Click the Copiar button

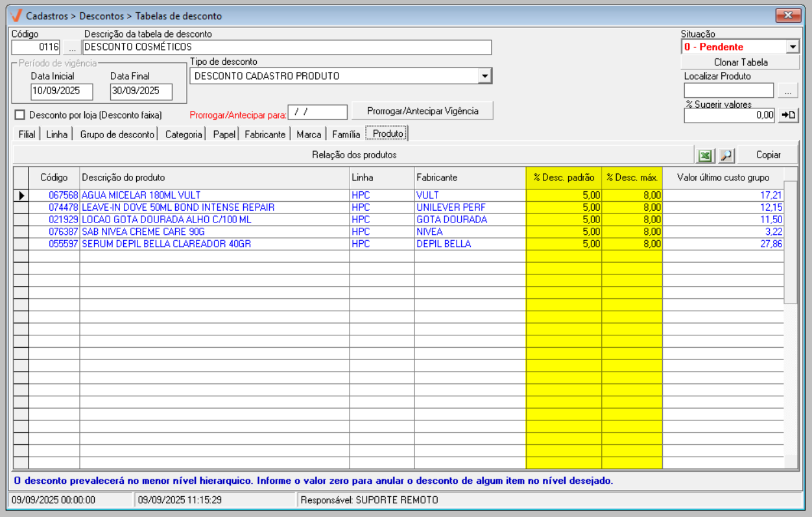[x=768, y=155]
